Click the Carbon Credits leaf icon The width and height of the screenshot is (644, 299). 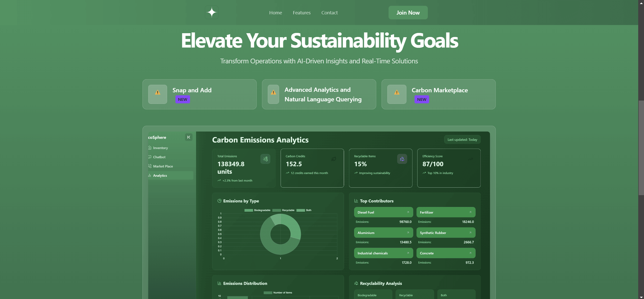click(334, 159)
